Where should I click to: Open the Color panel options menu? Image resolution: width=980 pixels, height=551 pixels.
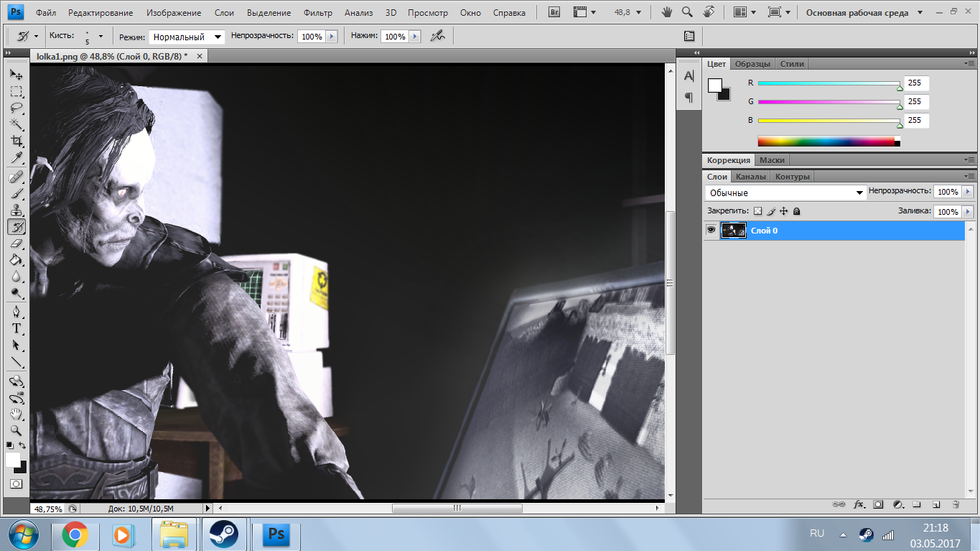(x=969, y=64)
